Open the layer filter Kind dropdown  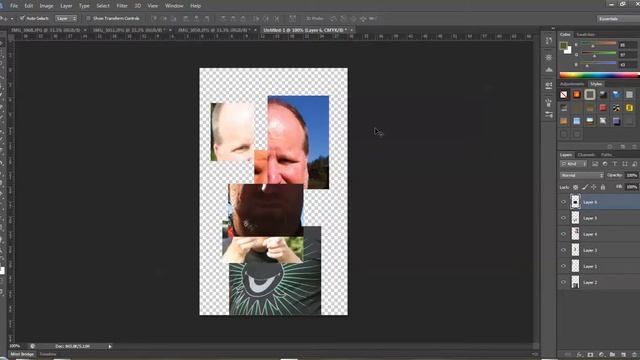[573, 164]
